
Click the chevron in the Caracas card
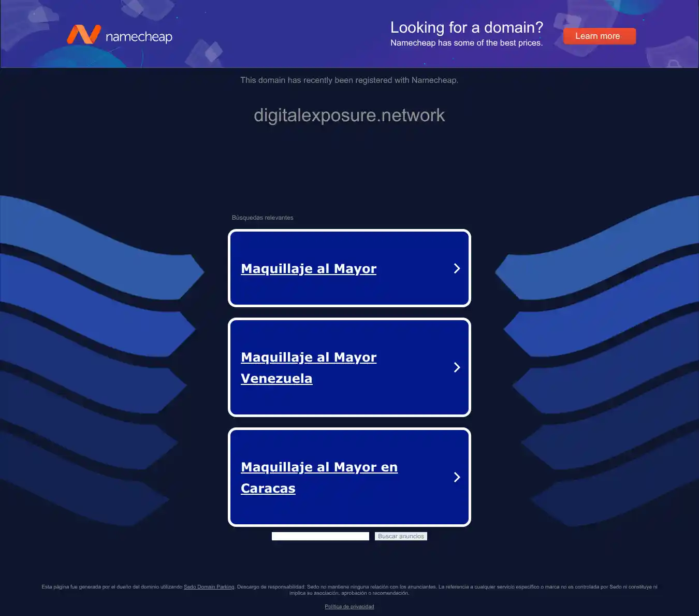tap(457, 477)
